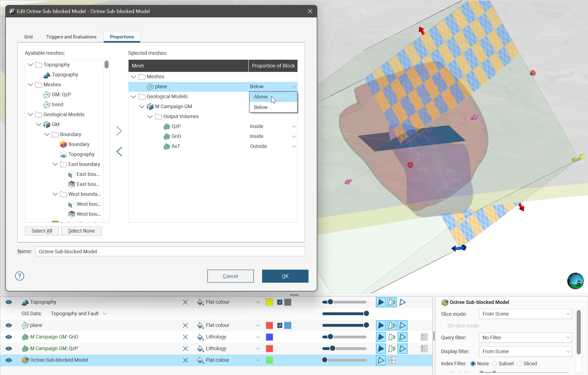This screenshot has width=588, height=375.
Task: Open the help question mark icon
Action: click(x=20, y=276)
